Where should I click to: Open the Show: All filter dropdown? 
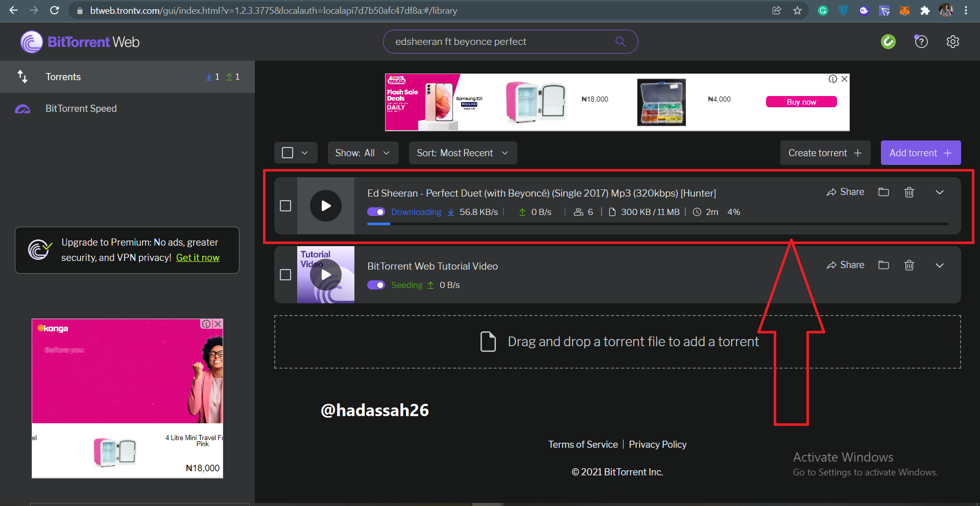[x=363, y=153]
